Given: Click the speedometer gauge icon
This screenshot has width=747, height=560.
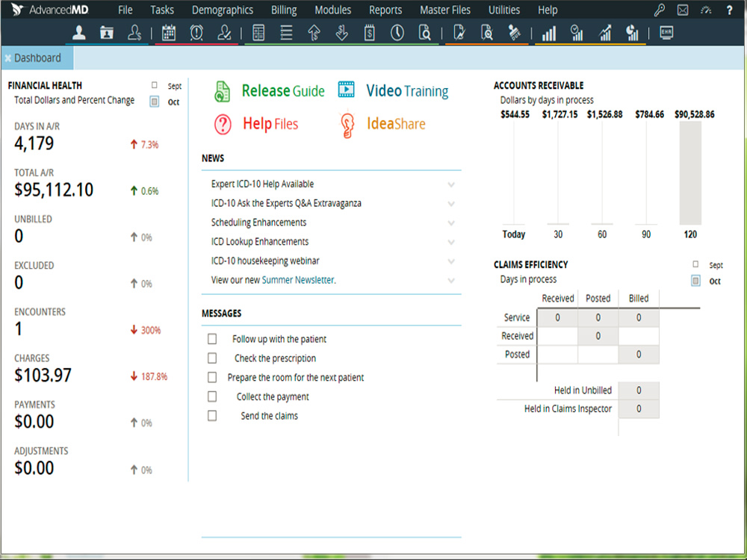Looking at the screenshot, I should tap(706, 10).
